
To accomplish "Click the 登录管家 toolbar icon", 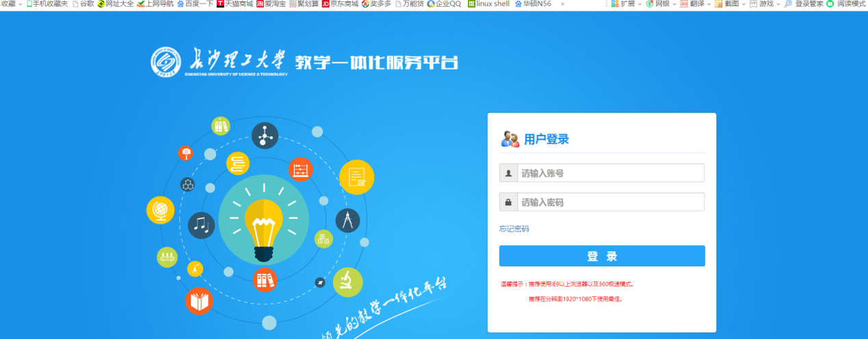I will [x=804, y=4].
